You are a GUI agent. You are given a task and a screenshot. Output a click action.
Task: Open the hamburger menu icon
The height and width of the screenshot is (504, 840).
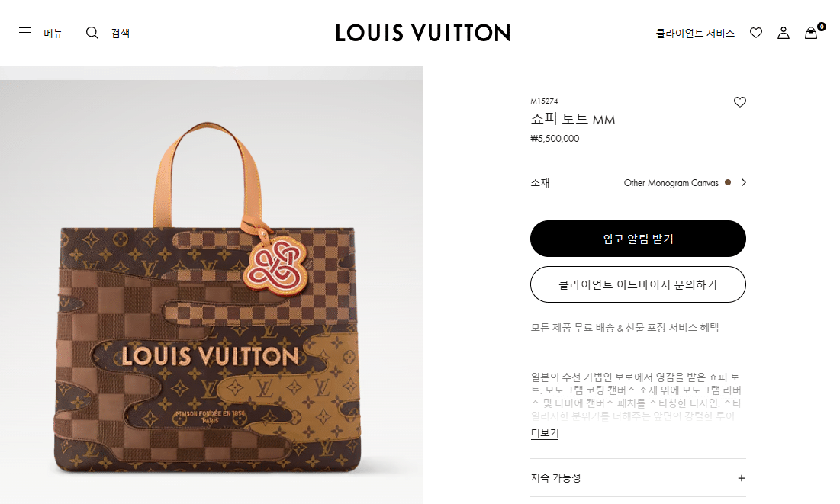[x=25, y=33]
